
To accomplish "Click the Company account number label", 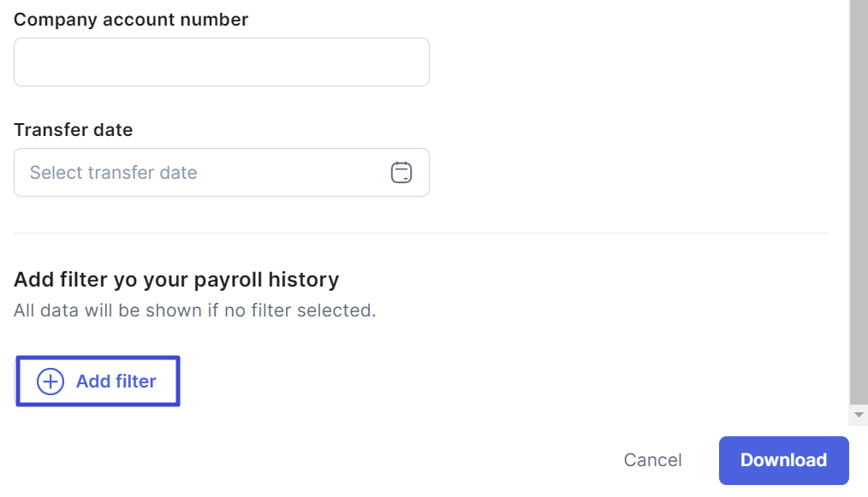I will coord(131,20).
